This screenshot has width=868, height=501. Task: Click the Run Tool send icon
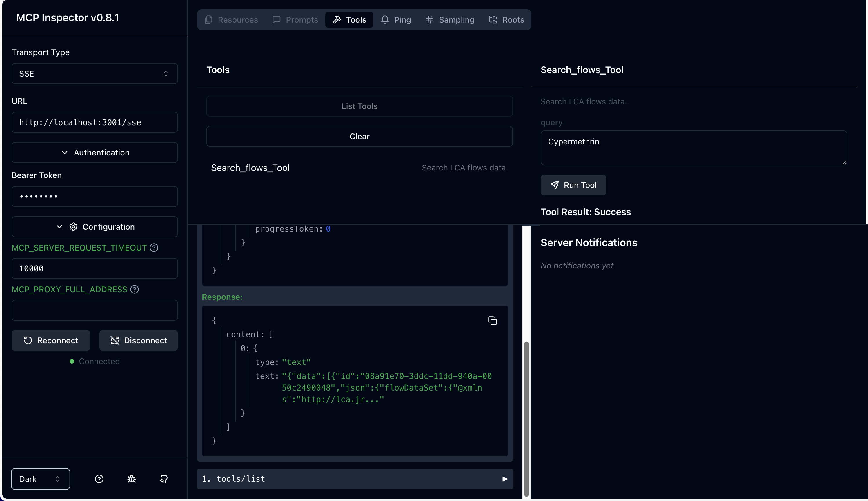(x=554, y=185)
